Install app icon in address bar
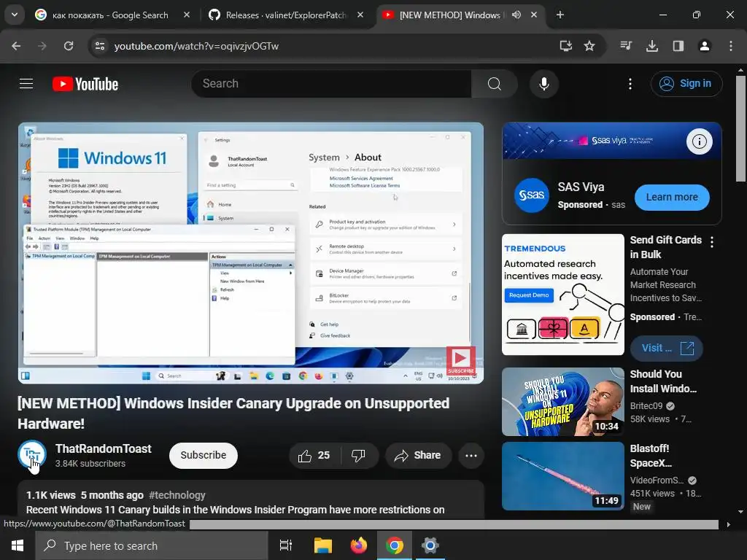 tap(565, 46)
